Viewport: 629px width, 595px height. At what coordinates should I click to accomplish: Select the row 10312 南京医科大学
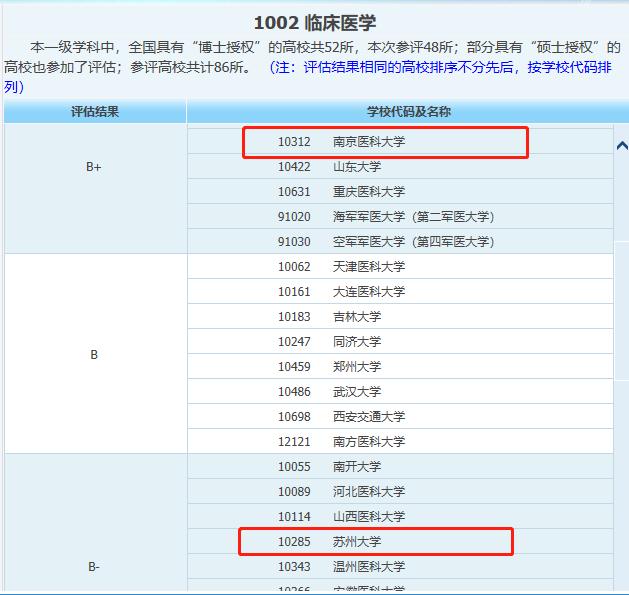click(x=400, y=142)
